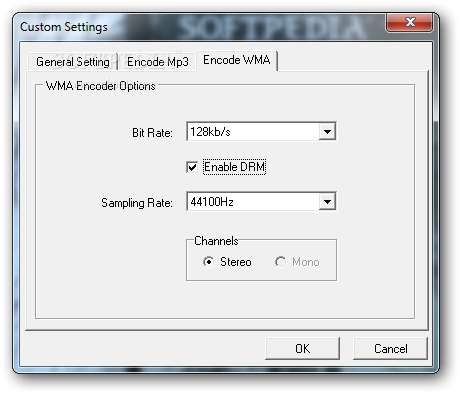Click the Custom Settings title text

point(64,27)
